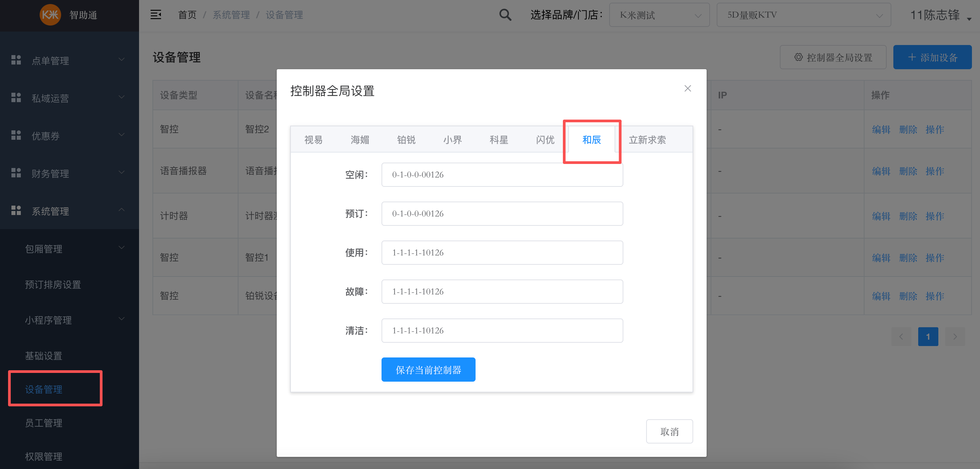Click into the 使用 input field
980x469 pixels.
click(x=502, y=252)
